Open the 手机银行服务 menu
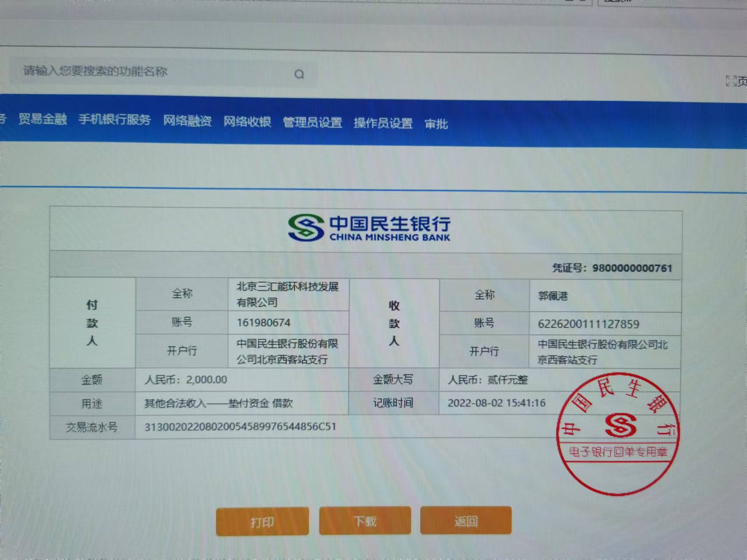Screen dimensions: 747x560 coord(115,120)
